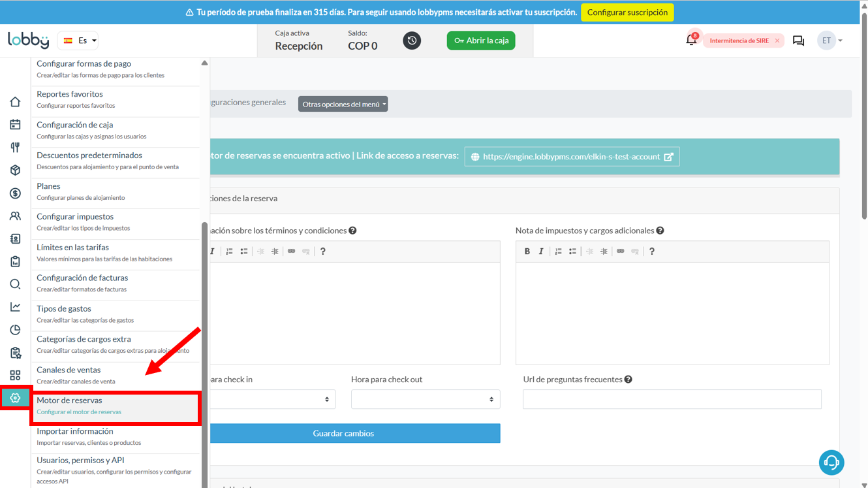Click the help icon beside términos y condiciones label
The height and width of the screenshot is (488, 868).
click(x=352, y=231)
